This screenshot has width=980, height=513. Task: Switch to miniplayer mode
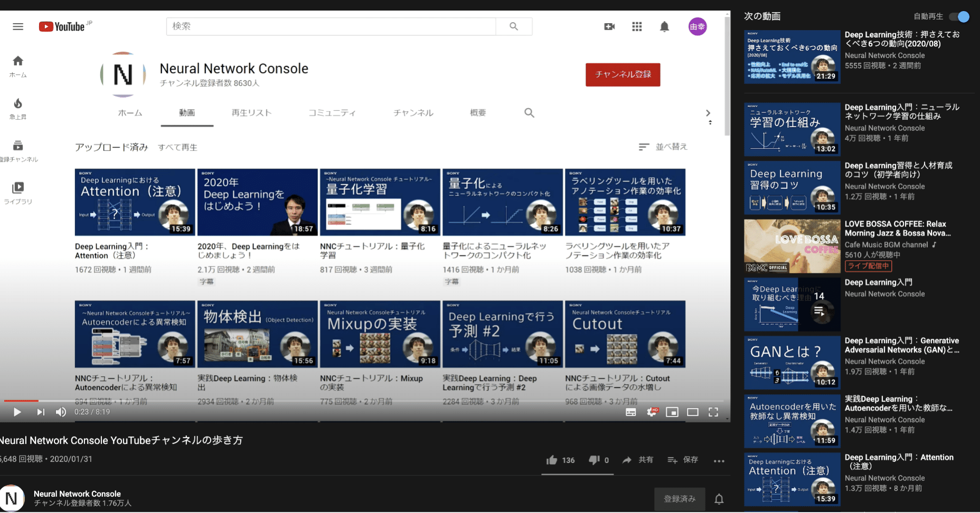pyautogui.click(x=672, y=412)
